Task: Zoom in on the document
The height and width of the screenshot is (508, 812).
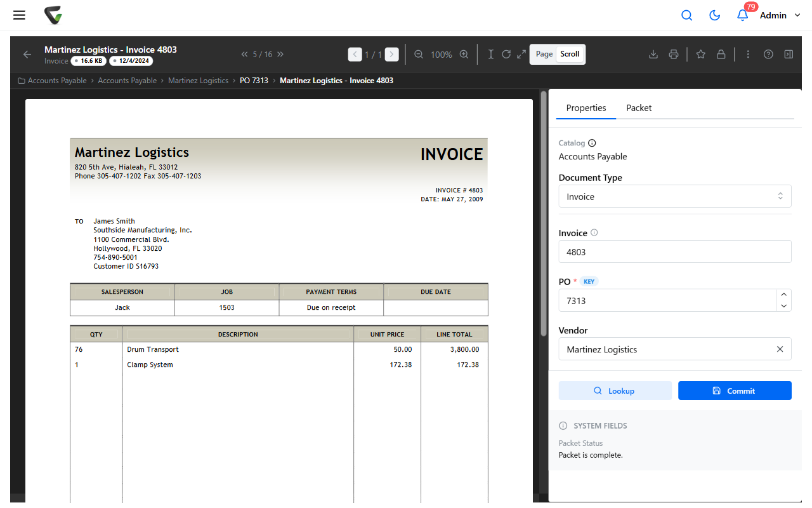Action: [464, 55]
